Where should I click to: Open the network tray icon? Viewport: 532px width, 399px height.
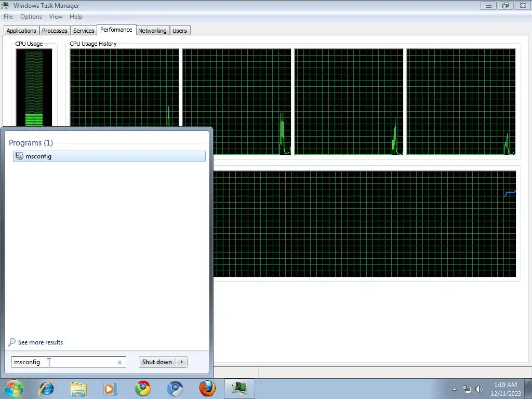coord(467,389)
